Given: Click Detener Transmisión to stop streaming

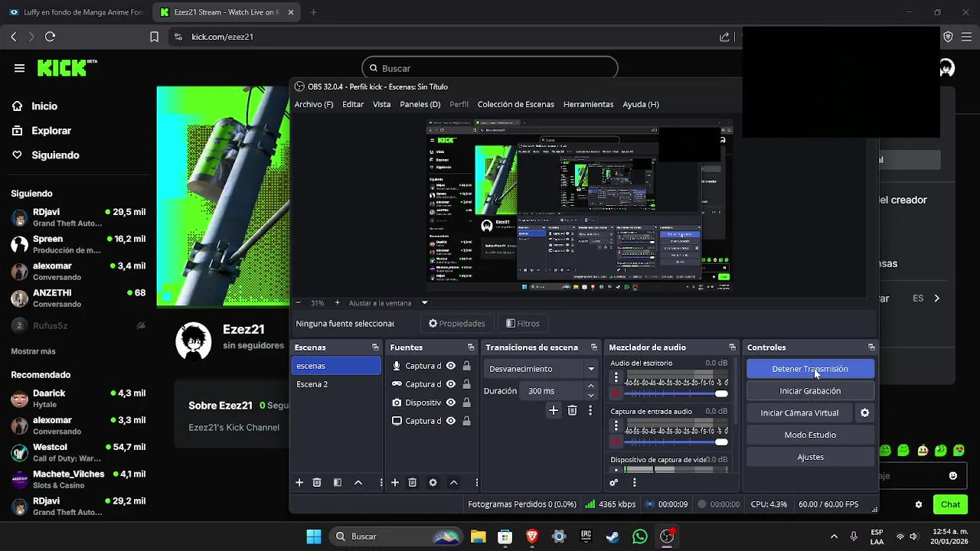Looking at the screenshot, I should point(810,369).
